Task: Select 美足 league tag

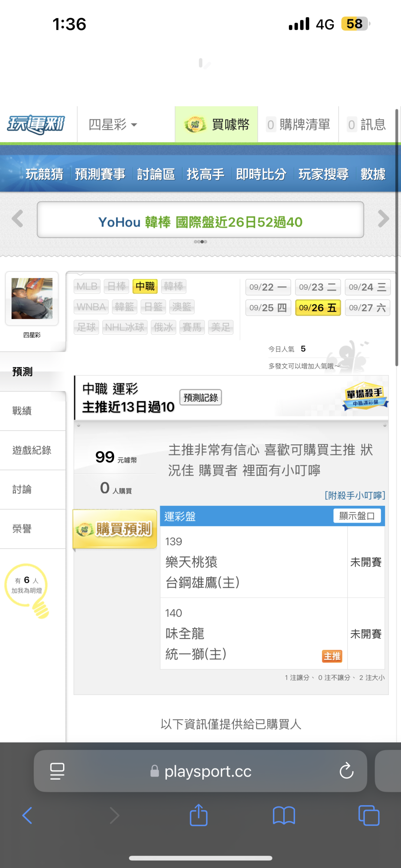Action: coord(221,327)
